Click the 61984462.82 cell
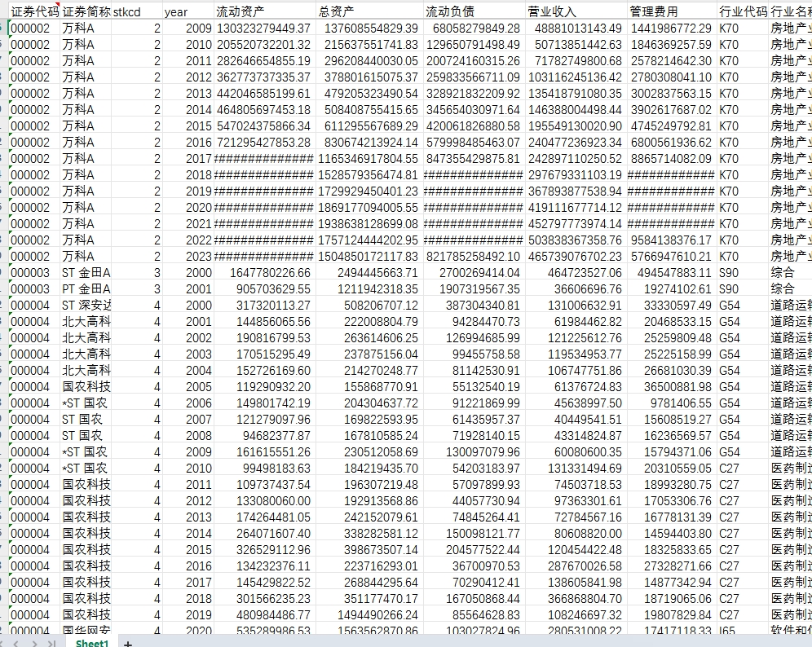 coord(576,322)
